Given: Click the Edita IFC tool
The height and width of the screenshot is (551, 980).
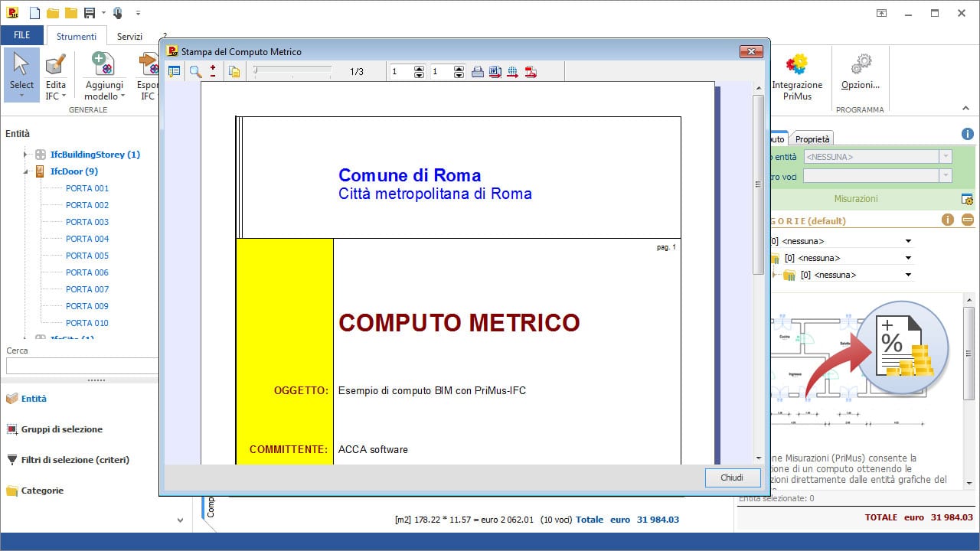Looking at the screenshot, I should pyautogui.click(x=55, y=77).
